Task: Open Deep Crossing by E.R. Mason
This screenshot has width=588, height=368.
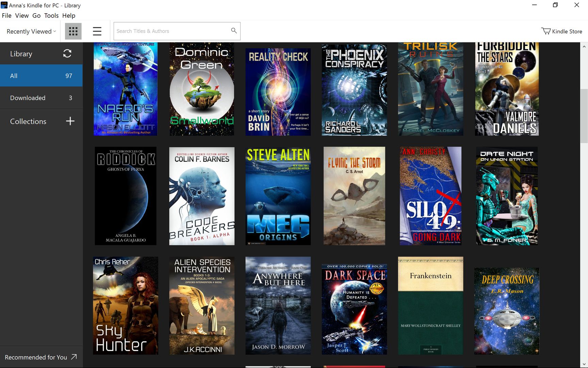Action: point(507,311)
